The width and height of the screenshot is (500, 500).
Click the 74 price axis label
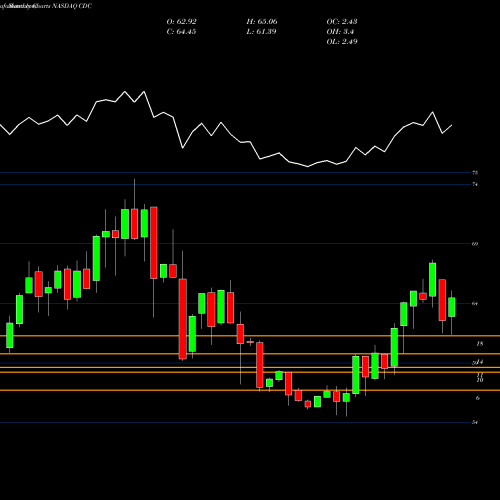tap(475, 184)
